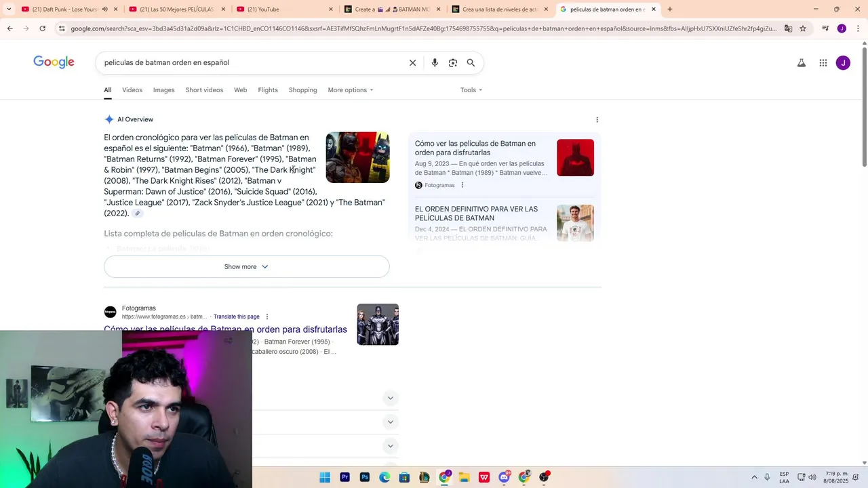The image size is (868, 488).
Task: Click the translate page icon in address bar
Action: coord(788,28)
